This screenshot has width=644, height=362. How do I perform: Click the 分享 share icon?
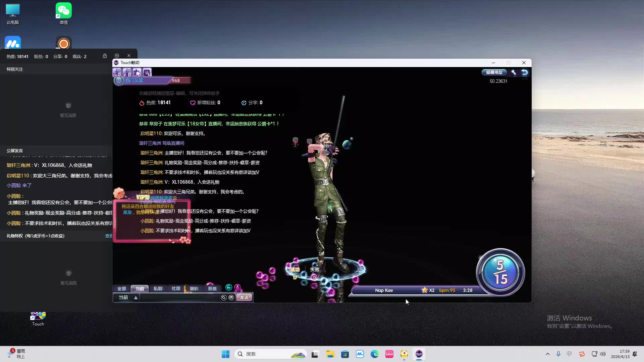[x=244, y=103]
